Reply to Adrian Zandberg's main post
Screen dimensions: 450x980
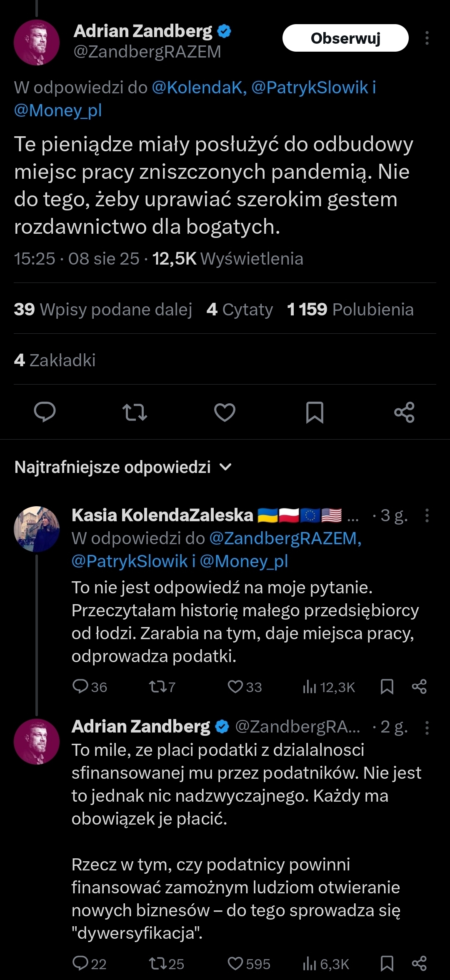pyautogui.click(x=45, y=412)
